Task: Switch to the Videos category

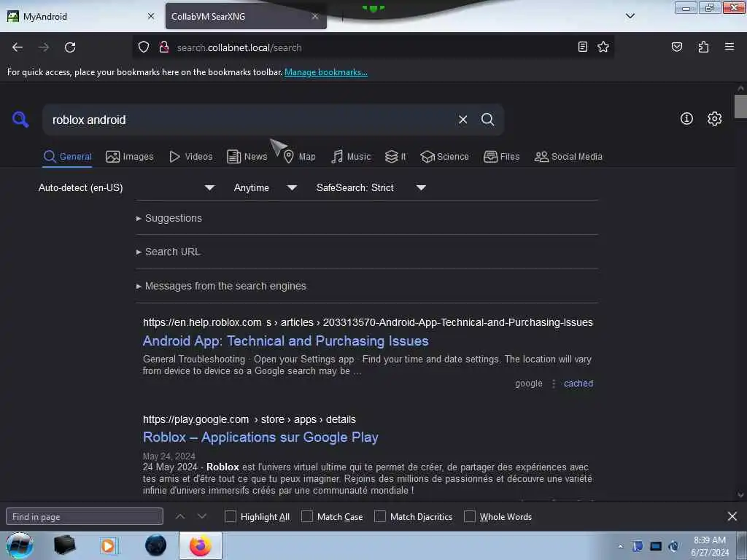Action: [191, 157]
